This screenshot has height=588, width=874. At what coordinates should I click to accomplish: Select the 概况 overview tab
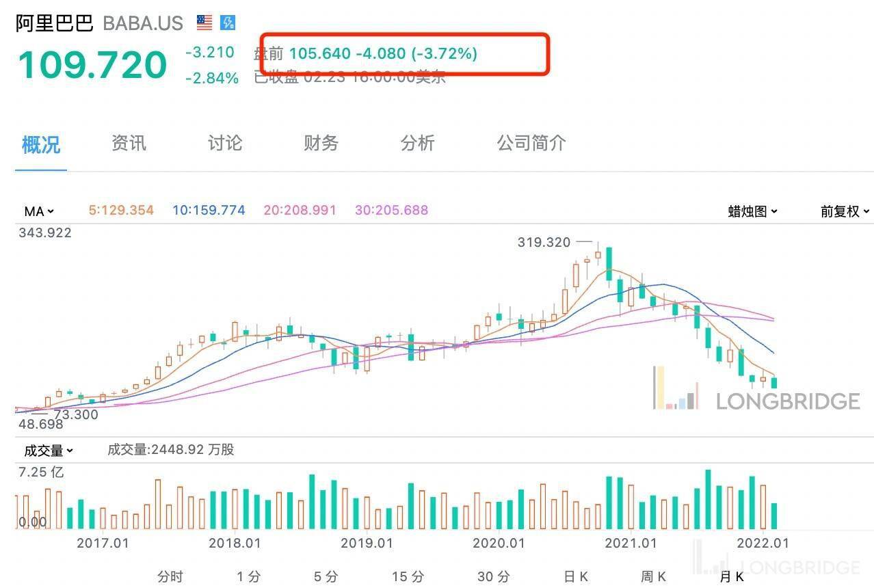40,144
